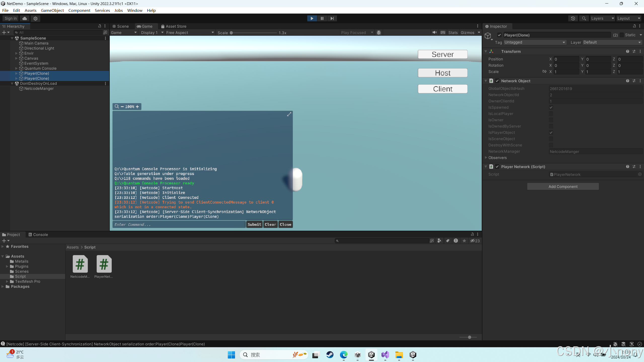644x362 pixels.
Task: Switch to the Console tab
Action: click(x=40, y=234)
